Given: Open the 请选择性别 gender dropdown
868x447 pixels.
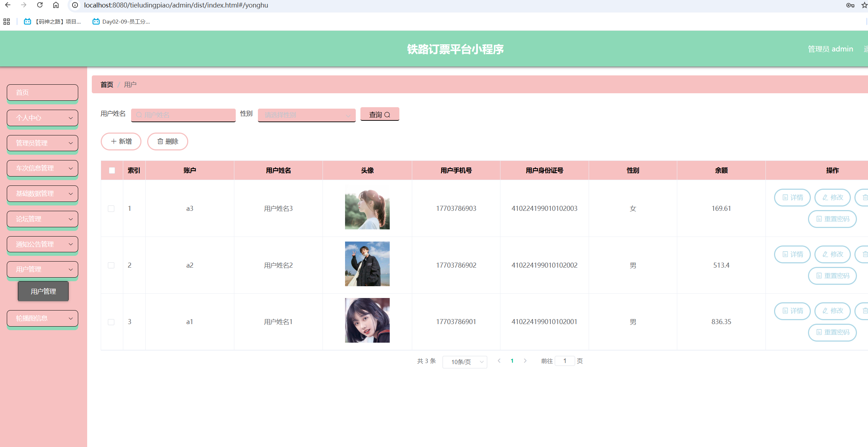Looking at the screenshot, I should pyautogui.click(x=306, y=115).
